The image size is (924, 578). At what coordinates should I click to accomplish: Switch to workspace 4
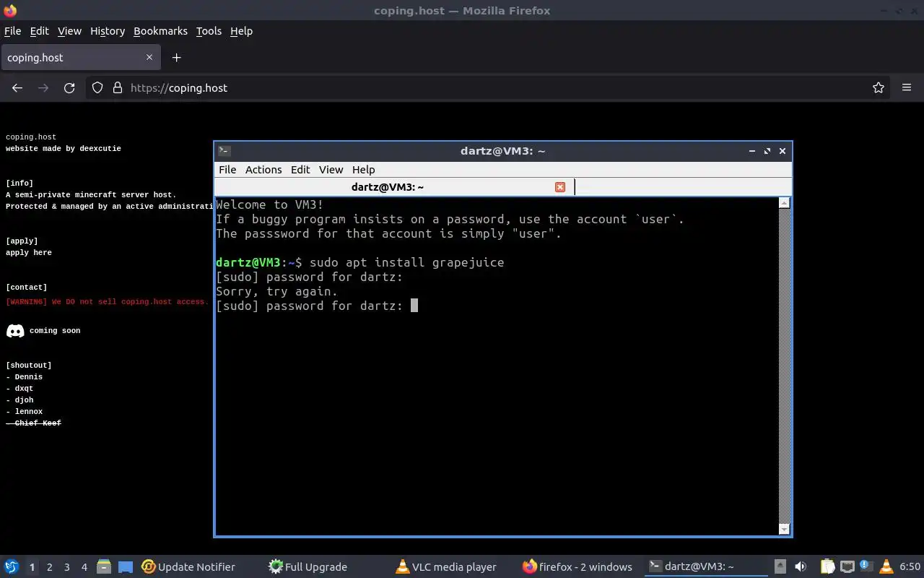tap(84, 567)
